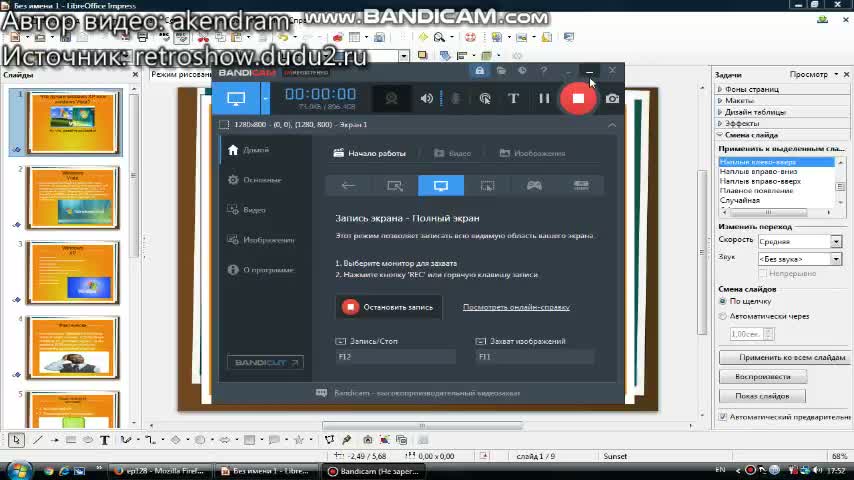Select game recording mode gamepad icon
This screenshot has width=854, height=480.
[534, 186]
